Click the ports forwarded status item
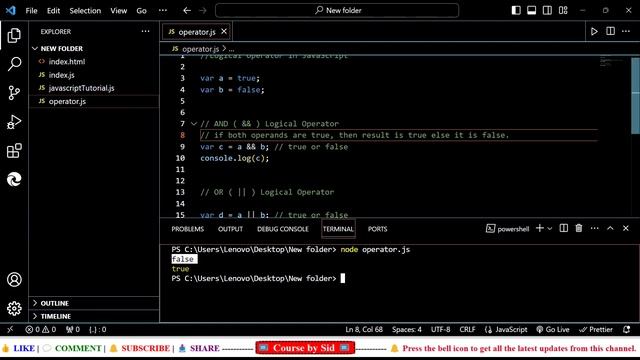Screen dimensions: 640x360 [x=73, y=329]
